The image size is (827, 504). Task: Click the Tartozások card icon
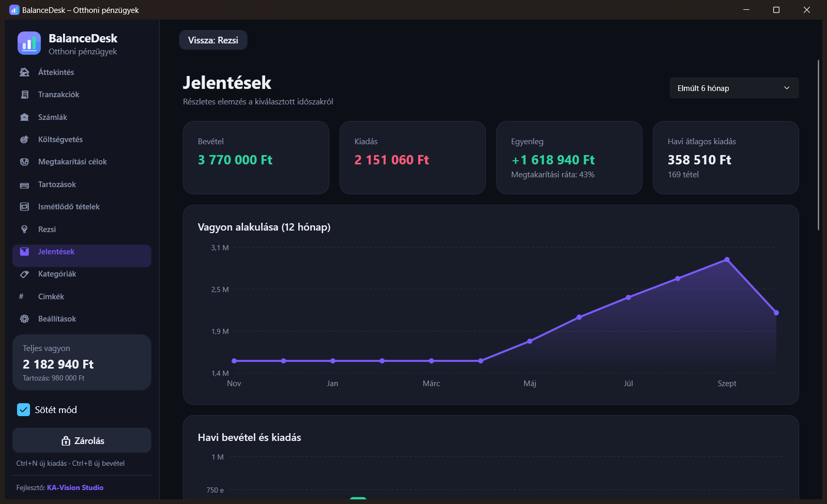[x=24, y=185]
